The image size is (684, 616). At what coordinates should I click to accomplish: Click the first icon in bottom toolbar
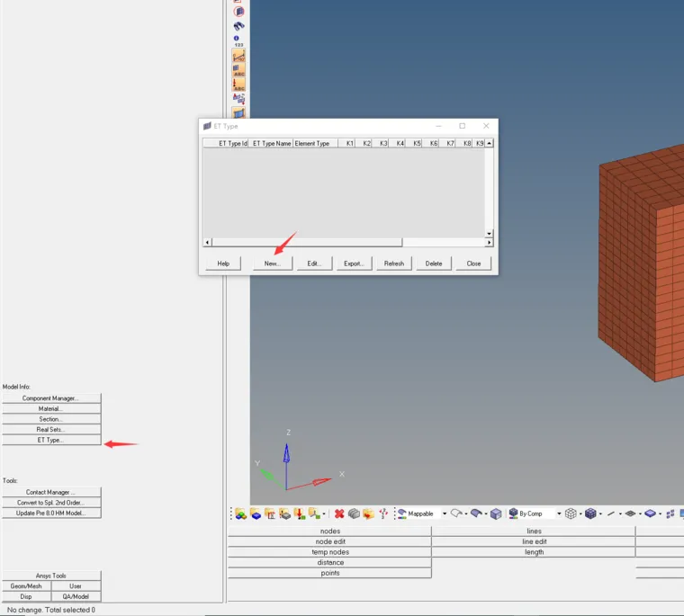240,513
